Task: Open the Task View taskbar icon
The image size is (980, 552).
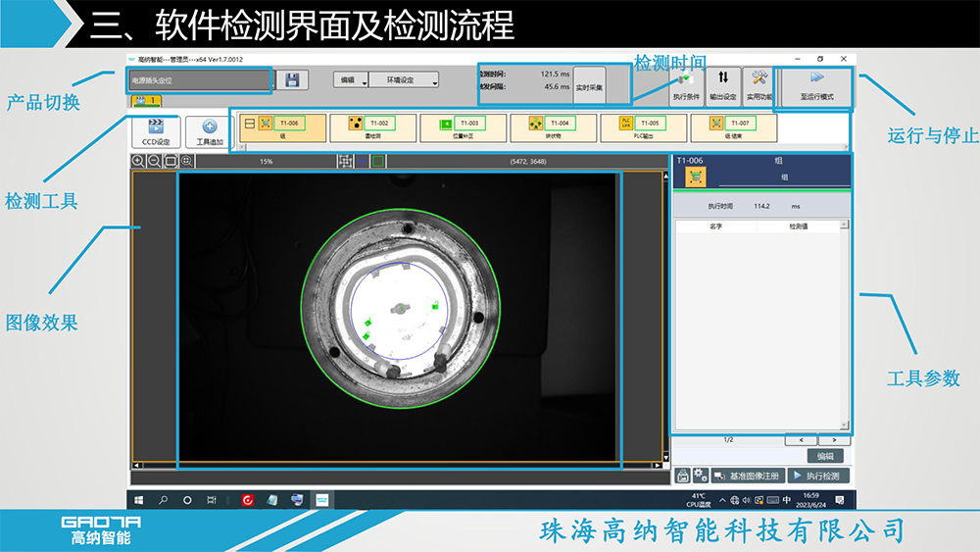Action: 212,500
